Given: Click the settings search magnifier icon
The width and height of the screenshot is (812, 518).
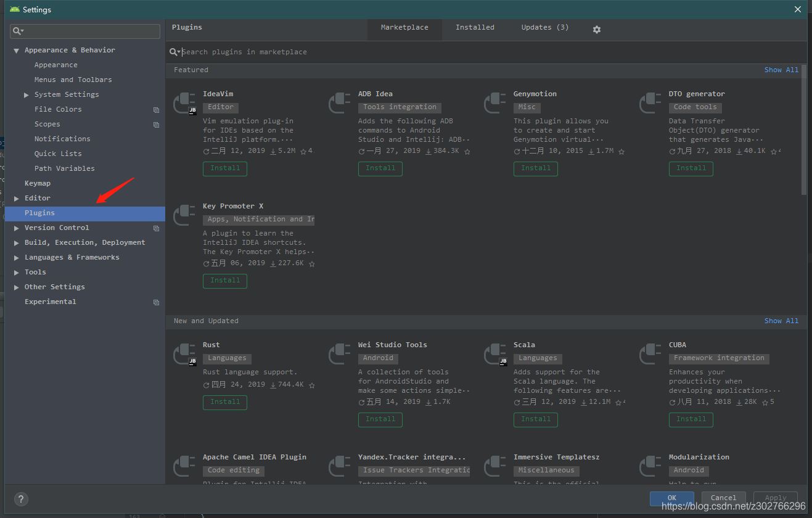Looking at the screenshot, I should (18, 31).
